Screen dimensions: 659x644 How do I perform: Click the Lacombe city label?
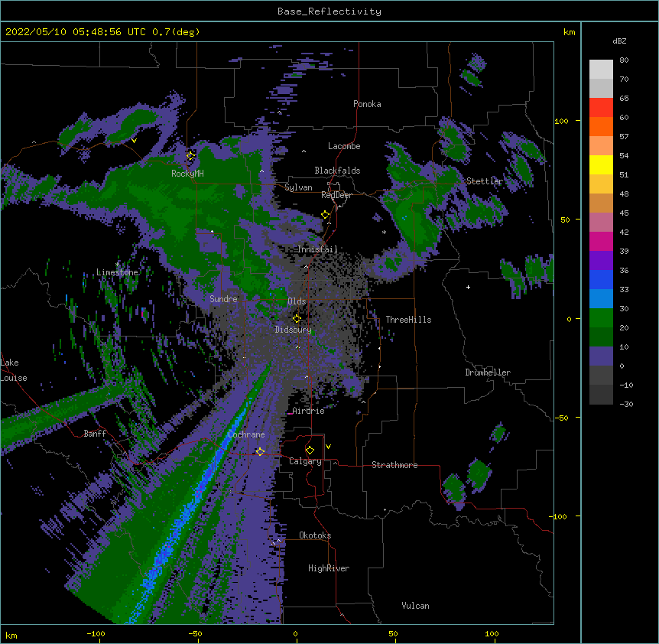point(344,146)
